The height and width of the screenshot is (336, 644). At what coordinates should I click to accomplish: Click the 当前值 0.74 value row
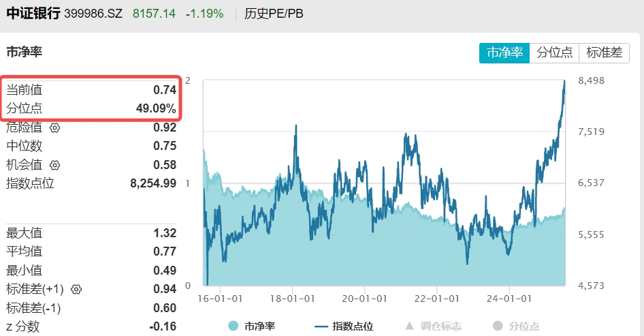pos(91,90)
